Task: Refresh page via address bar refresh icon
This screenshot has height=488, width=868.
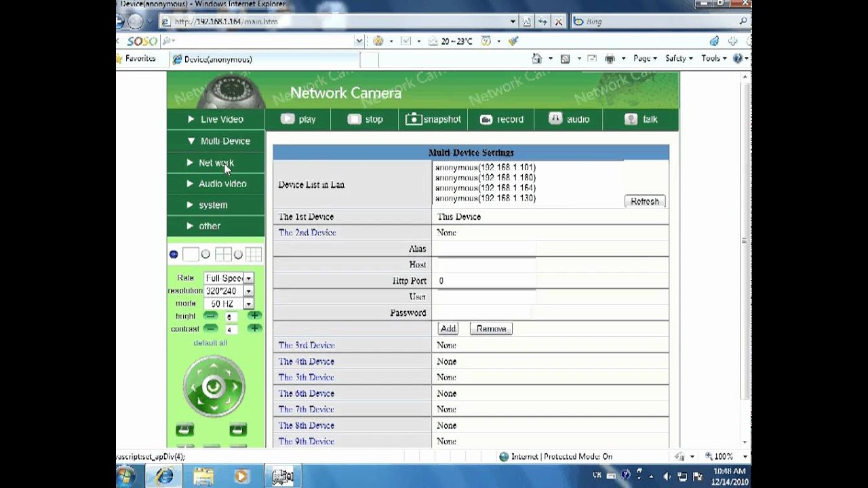Action: pos(542,22)
